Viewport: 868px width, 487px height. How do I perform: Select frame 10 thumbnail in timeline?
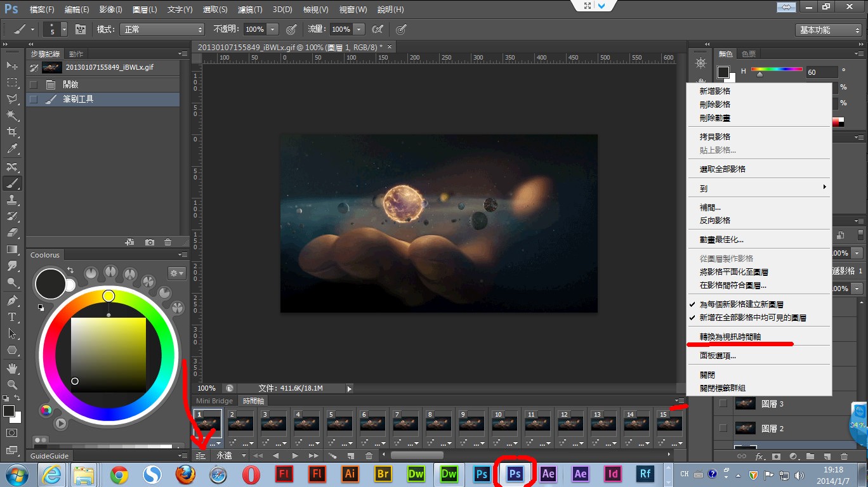tap(504, 424)
